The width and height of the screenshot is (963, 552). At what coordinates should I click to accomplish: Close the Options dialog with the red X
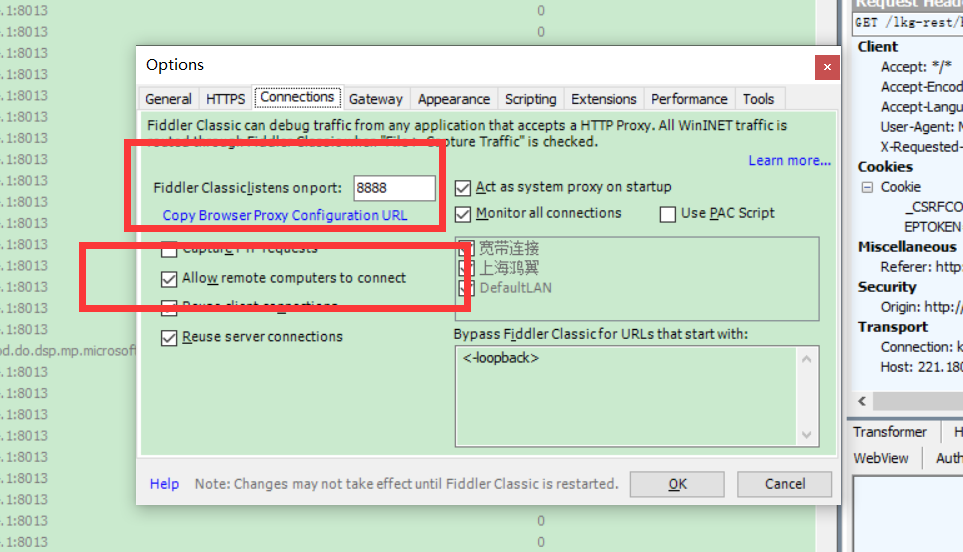pyautogui.click(x=827, y=67)
